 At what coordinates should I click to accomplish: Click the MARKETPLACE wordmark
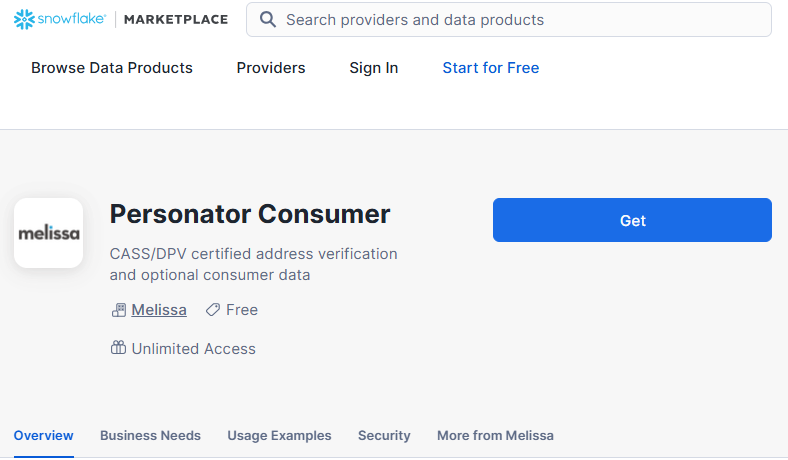click(x=176, y=20)
